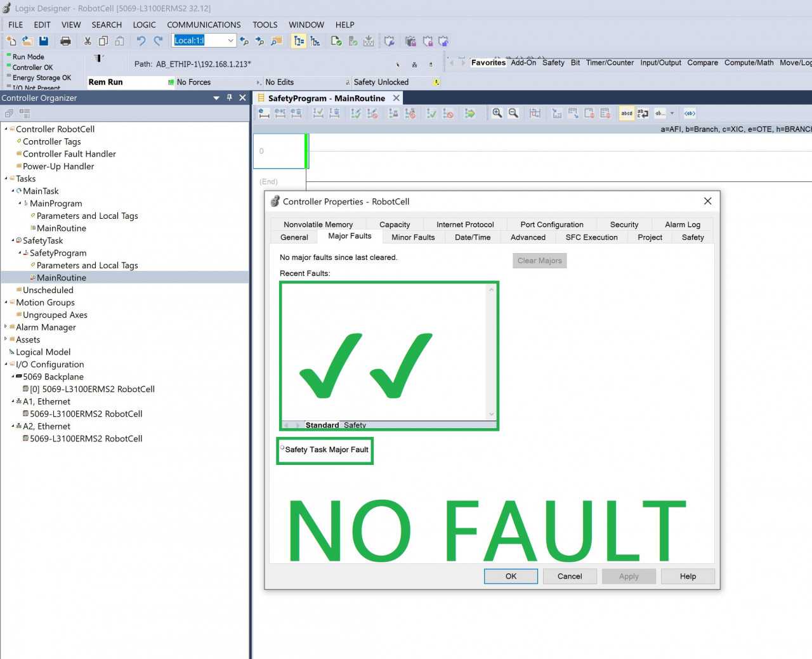The image size is (812, 659).
Task: Click the Who Active network icon beside path
Action: coord(414,64)
